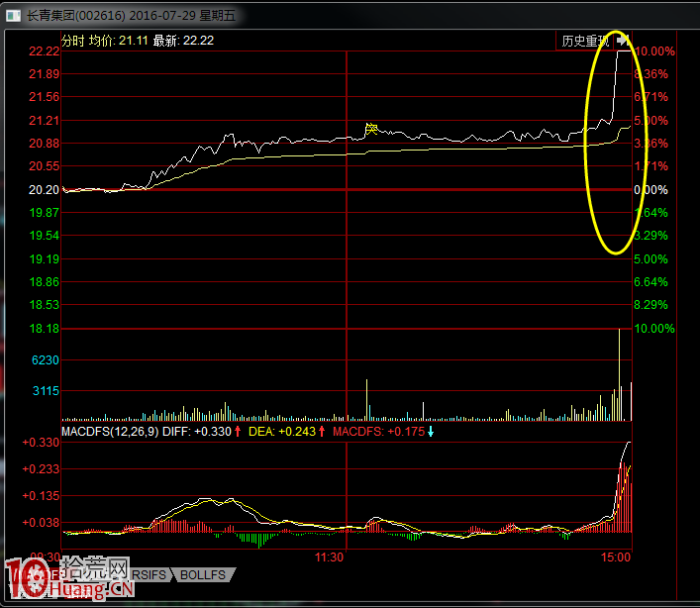Switch to the RSIFS indicator tab
The image size is (700, 608).
(x=150, y=574)
